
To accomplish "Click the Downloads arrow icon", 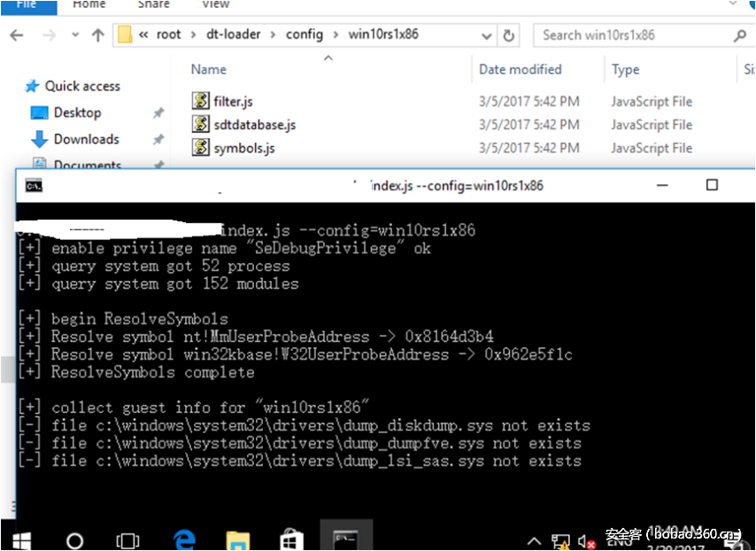I will coord(39,139).
